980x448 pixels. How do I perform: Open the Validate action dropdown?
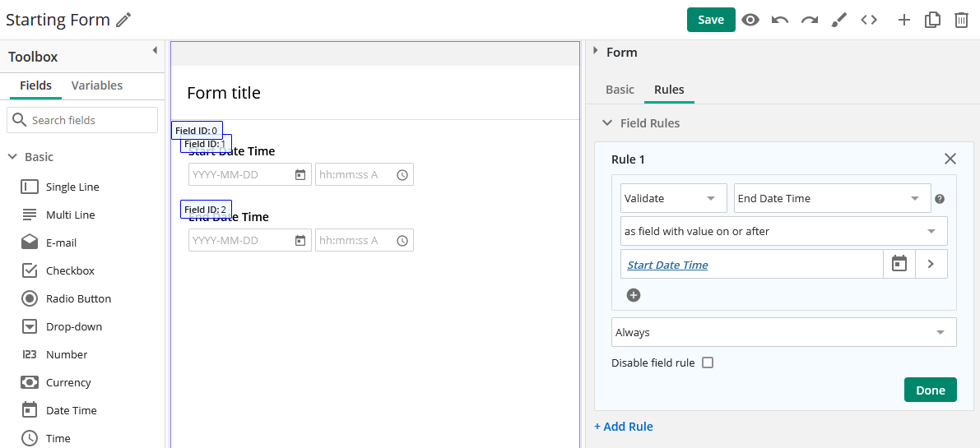[x=673, y=198]
